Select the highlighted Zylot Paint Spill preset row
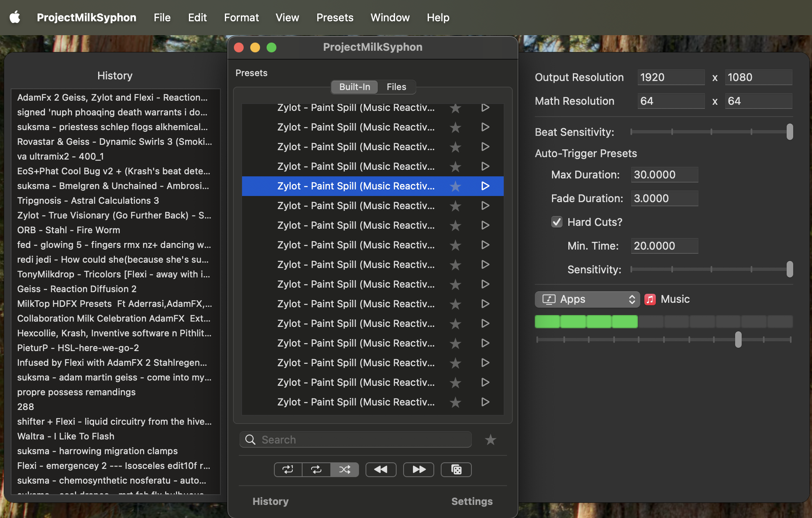 pyautogui.click(x=372, y=186)
